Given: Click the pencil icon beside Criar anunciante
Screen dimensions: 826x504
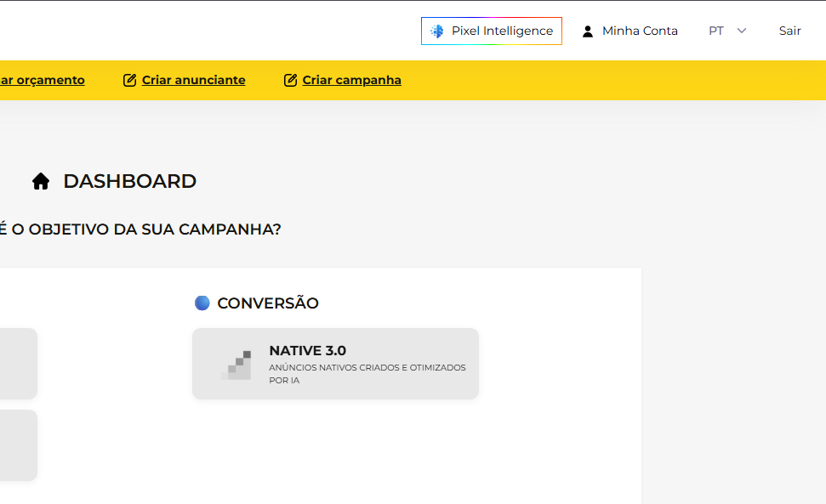Looking at the screenshot, I should click(129, 80).
